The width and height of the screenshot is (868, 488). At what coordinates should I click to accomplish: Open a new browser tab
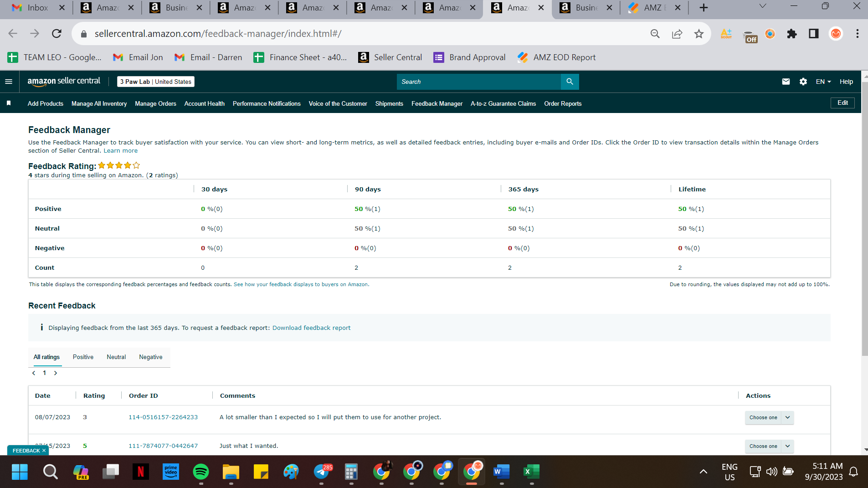[x=704, y=8]
